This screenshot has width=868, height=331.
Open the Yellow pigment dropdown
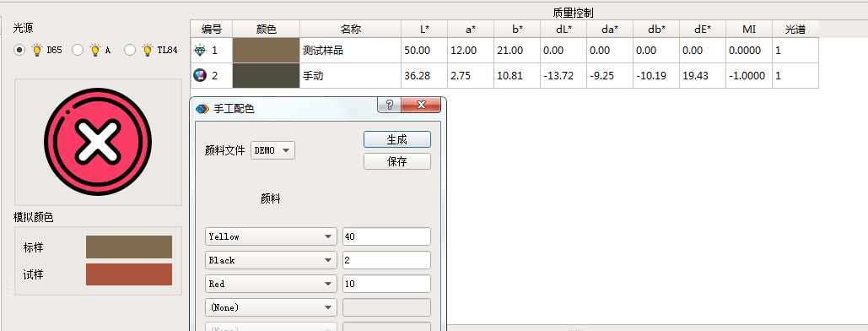click(x=271, y=236)
